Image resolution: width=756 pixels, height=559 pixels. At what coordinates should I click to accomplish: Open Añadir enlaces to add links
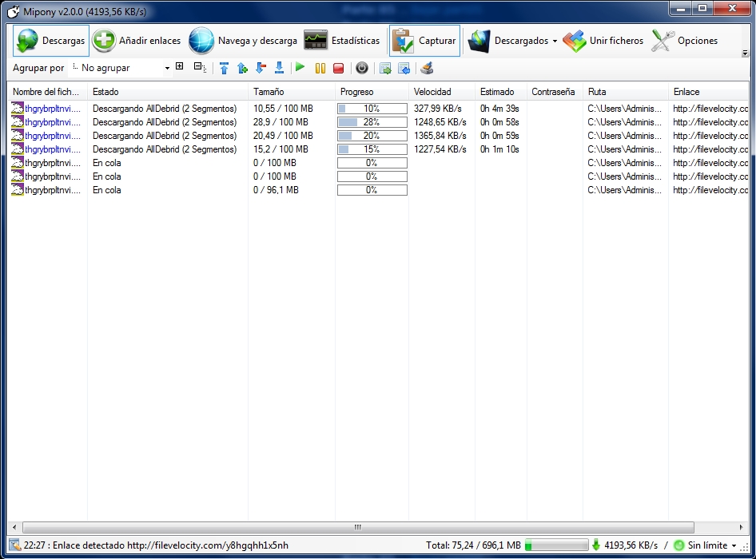(137, 41)
